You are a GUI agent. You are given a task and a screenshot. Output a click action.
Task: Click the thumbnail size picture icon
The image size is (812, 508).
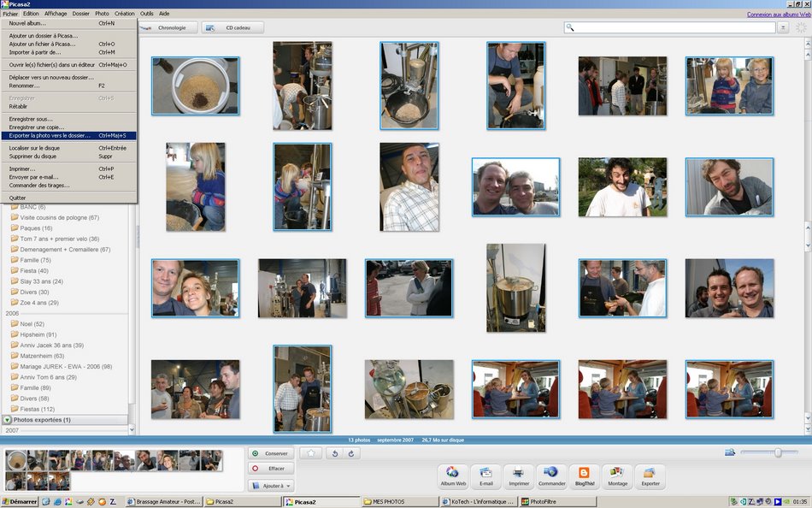730,452
